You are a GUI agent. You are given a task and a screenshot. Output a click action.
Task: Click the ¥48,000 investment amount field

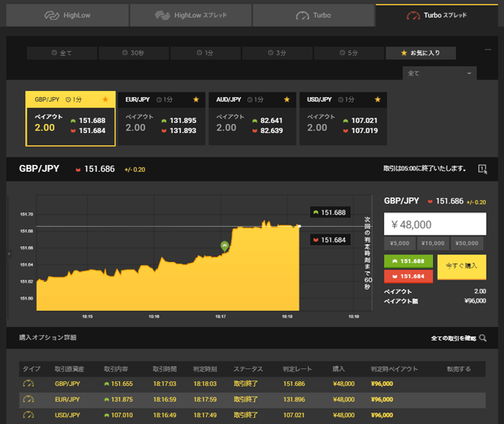(435, 224)
